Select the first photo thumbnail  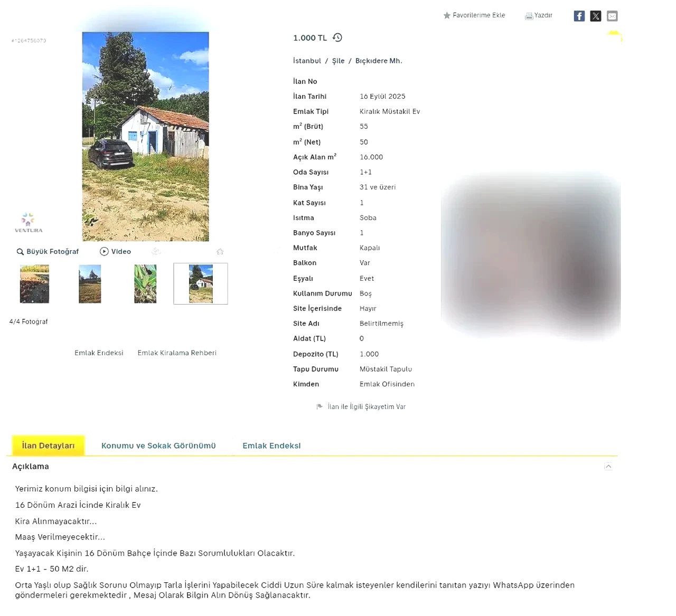click(x=34, y=284)
